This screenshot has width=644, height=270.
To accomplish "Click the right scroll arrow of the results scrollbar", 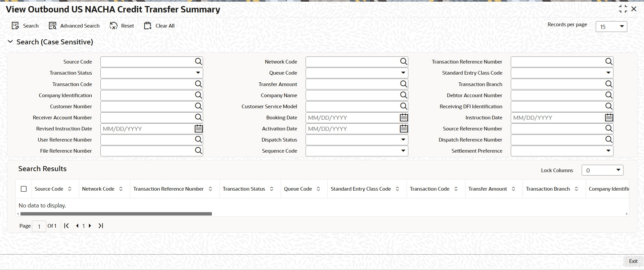I will (x=627, y=214).
